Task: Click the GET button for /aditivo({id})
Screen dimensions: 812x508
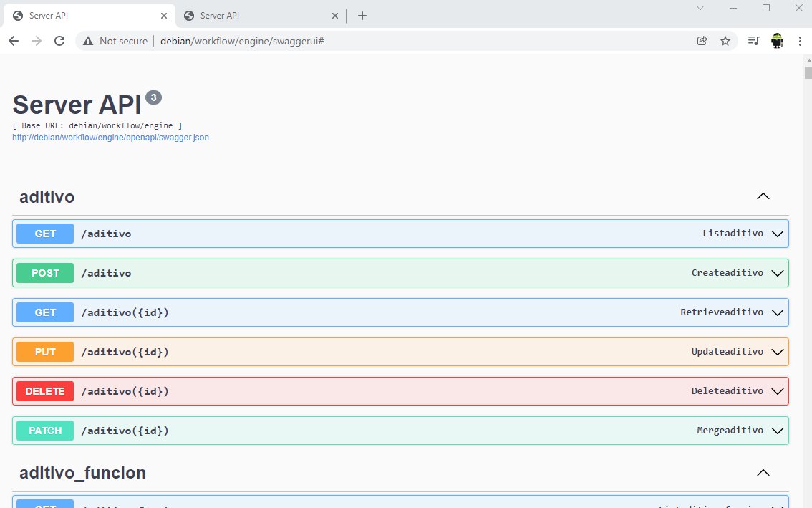Action: click(x=45, y=312)
